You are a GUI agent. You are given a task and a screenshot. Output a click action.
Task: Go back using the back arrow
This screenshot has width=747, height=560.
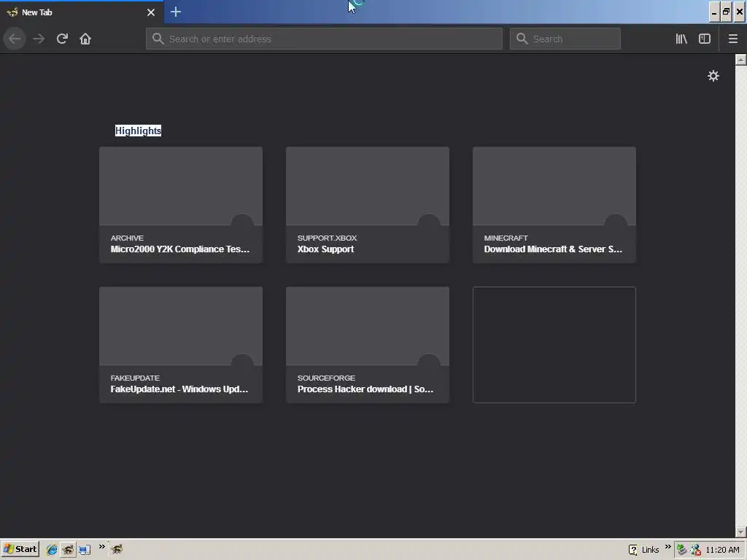coord(15,39)
